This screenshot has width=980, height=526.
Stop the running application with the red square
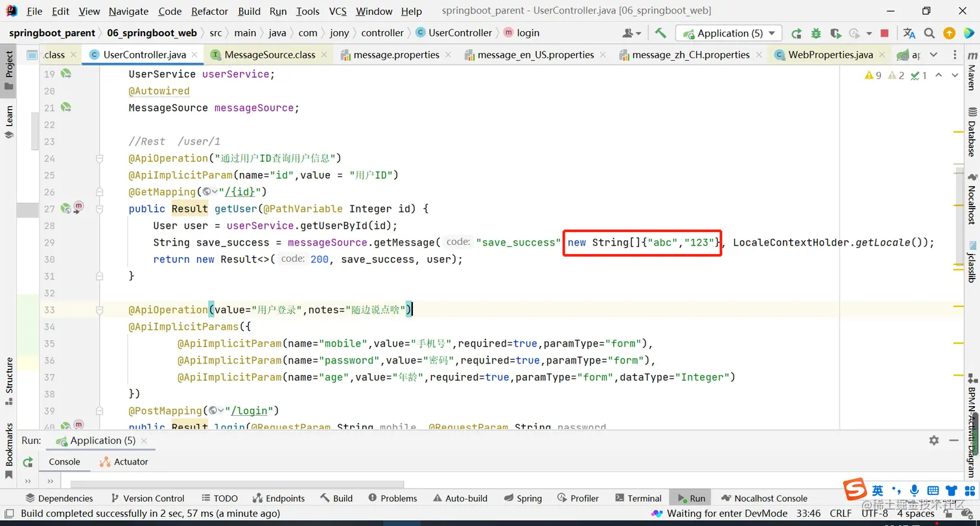tap(885, 33)
